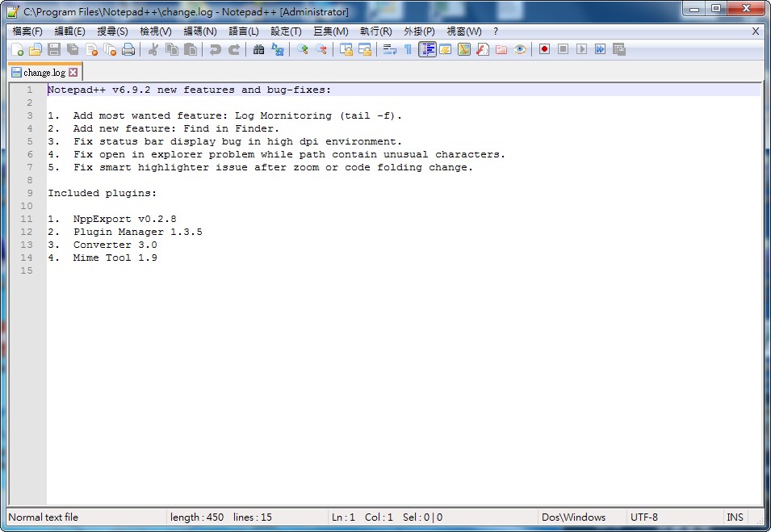Click the Close All documents toolbar icon
The width and height of the screenshot is (771, 532).
tap(110, 49)
